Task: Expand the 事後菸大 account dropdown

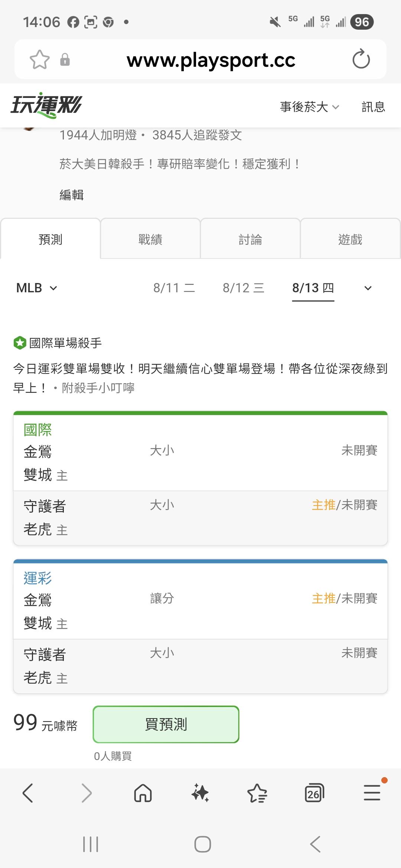Action: click(309, 107)
